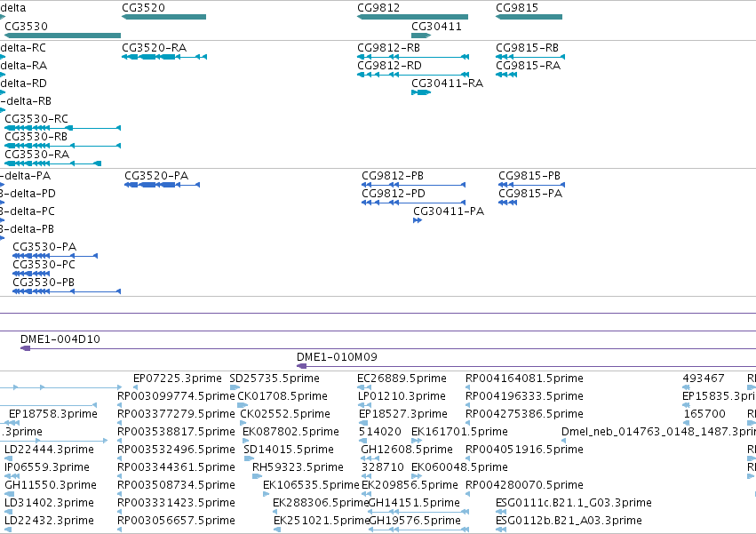Click the RP004280070.5prime label
This screenshot has height=534, width=756.
[x=524, y=485]
